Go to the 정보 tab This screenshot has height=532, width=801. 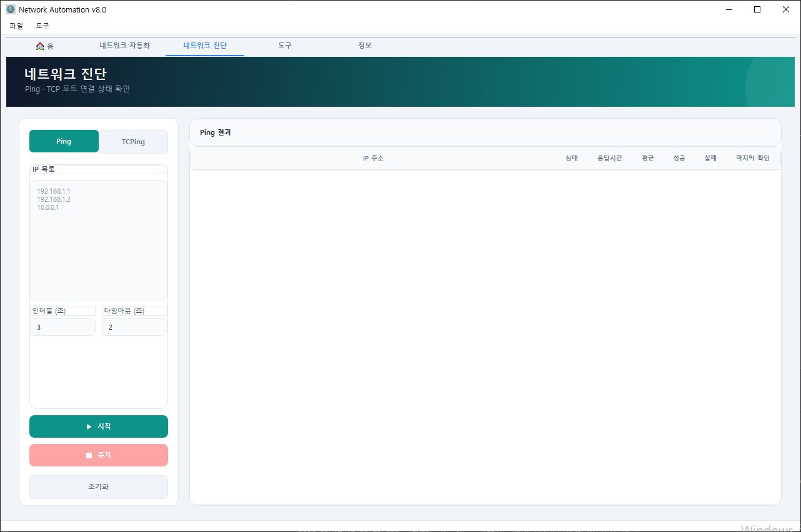coord(365,46)
